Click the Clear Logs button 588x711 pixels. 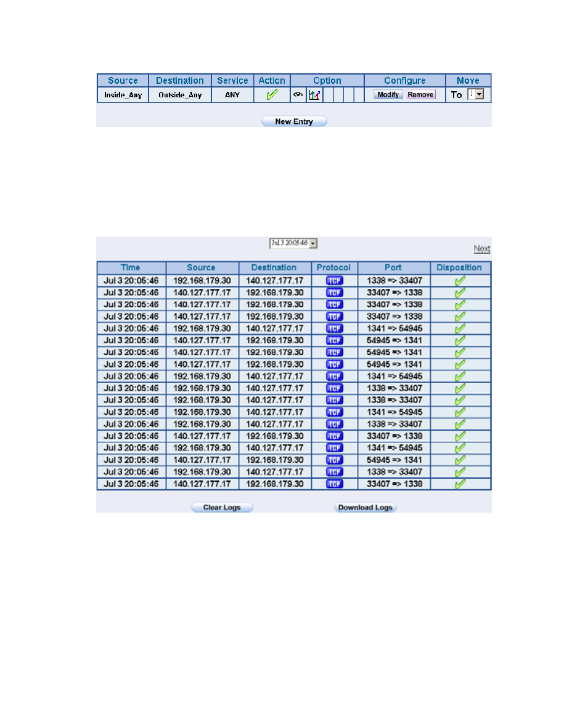tap(222, 508)
